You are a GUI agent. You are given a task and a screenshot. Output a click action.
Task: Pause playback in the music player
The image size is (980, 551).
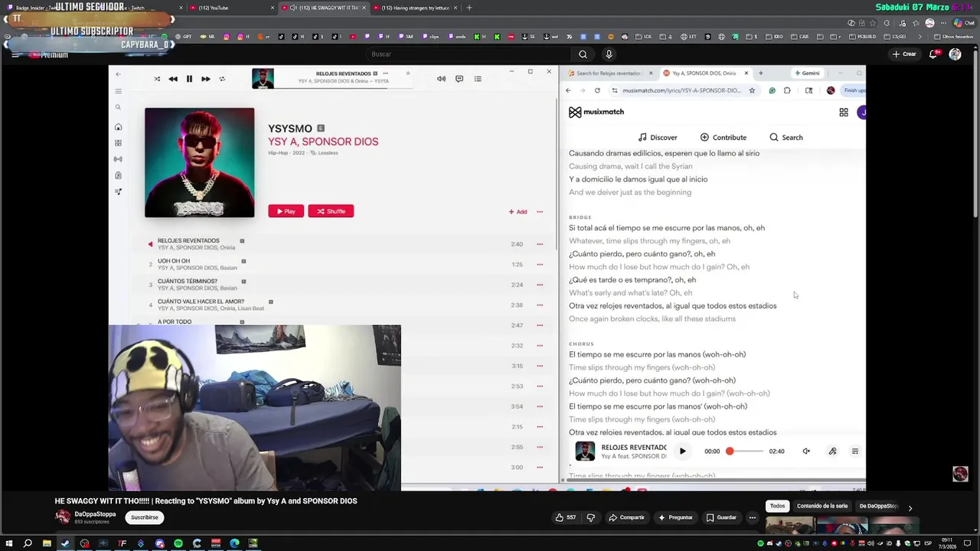[189, 79]
